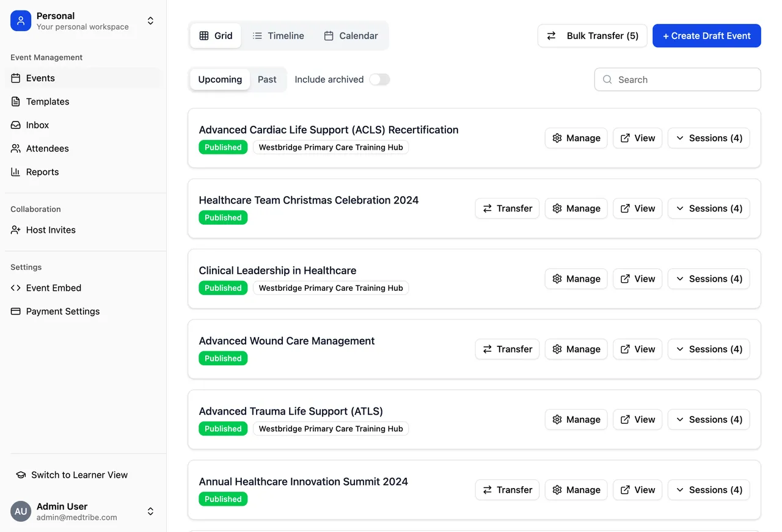Switch to the Timeline view tab
782x532 pixels.
tap(278, 35)
